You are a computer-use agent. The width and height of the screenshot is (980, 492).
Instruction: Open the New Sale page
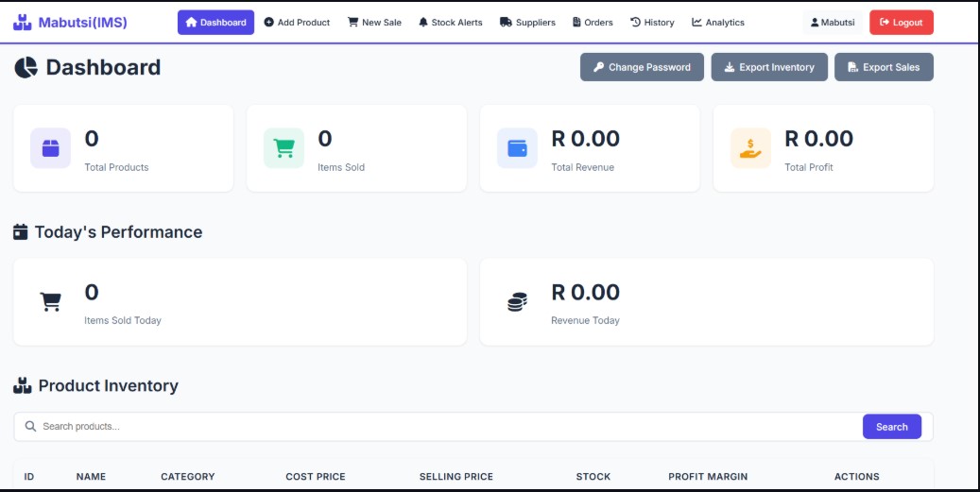point(374,23)
